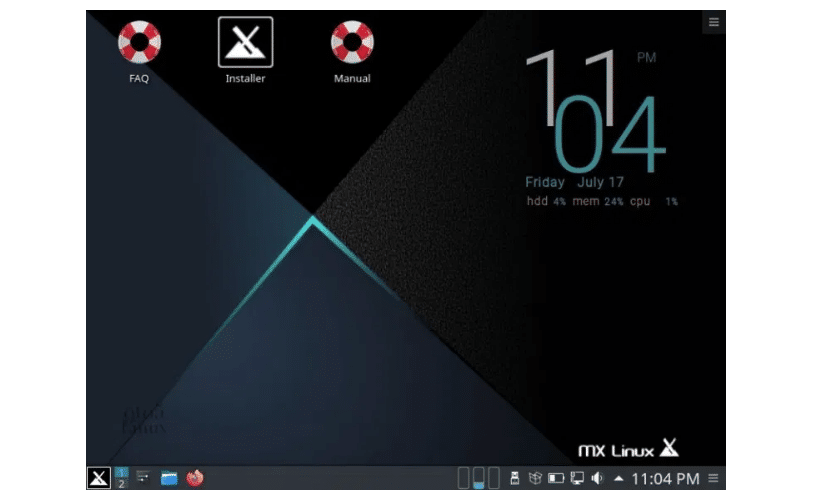Open the Manual desktop icon
This screenshot has width=828, height=496.
[x=352, y=52]
